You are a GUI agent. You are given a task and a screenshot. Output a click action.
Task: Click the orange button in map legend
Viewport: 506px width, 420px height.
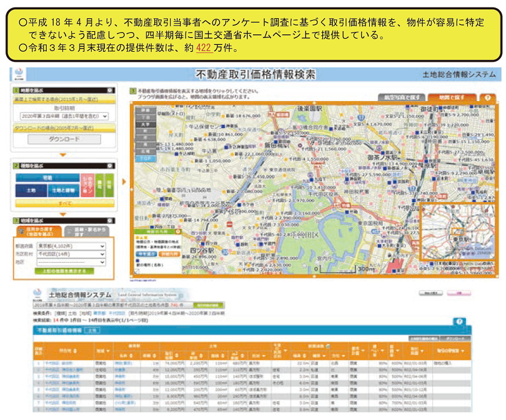click(169, 254)
